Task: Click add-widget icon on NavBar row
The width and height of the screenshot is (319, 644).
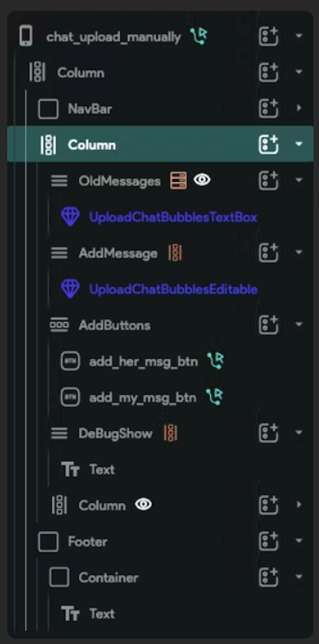Action: [268, 108]
